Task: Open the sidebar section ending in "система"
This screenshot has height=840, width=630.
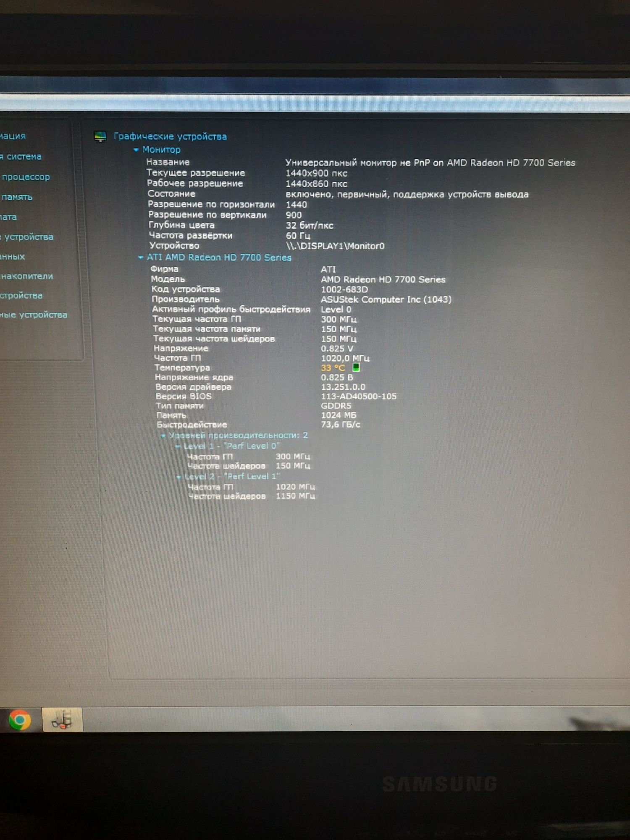Action: [x=21, y=157]
